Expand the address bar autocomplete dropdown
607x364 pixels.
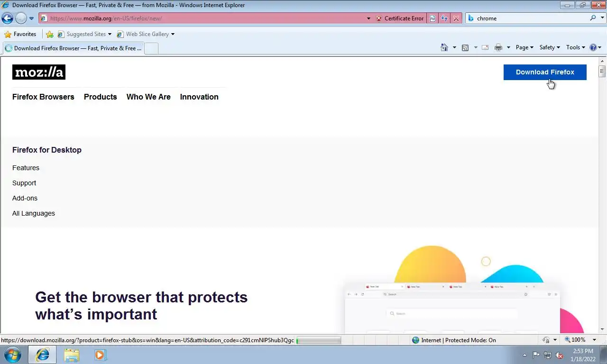coord(368,18)
